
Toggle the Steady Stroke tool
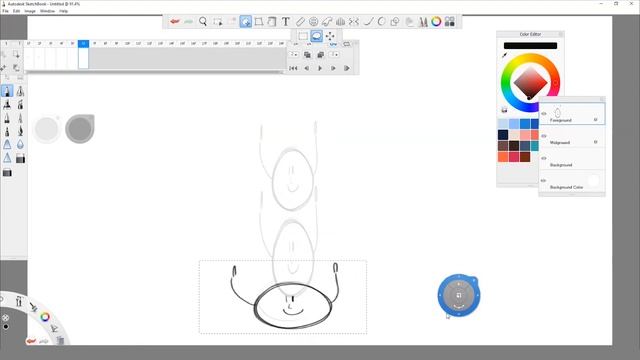(x=368, y=22)
